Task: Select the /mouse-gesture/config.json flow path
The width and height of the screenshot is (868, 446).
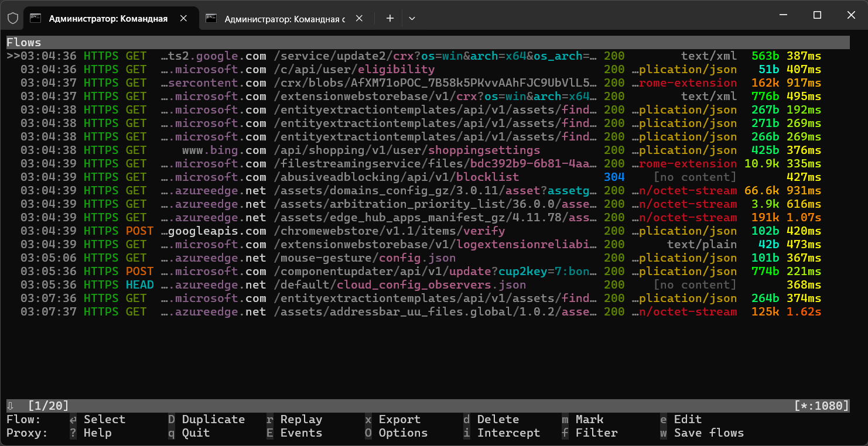Action: [365, 258]
